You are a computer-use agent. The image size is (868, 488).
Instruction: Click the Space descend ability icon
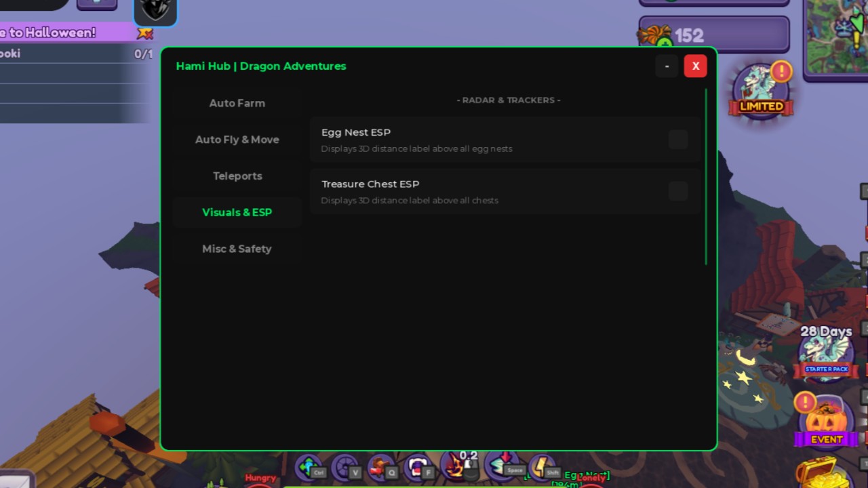(x=504, y=466)
